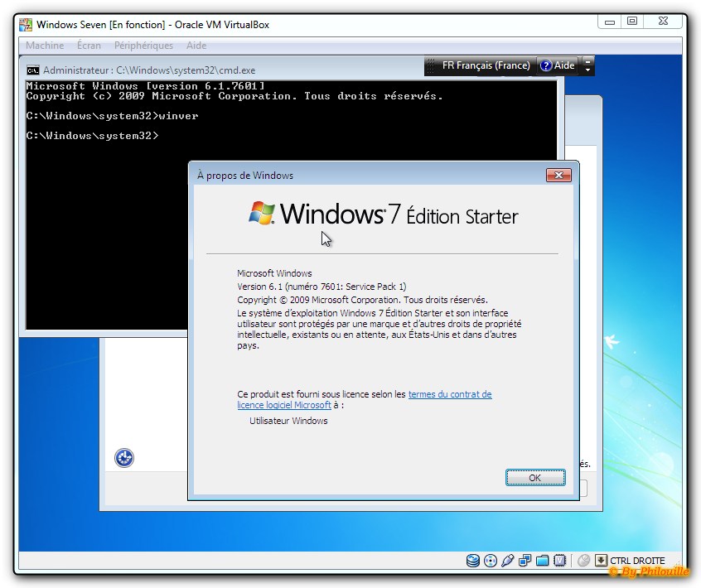
Task: Open the shared folders status icon
Action: tap(543, 561)
